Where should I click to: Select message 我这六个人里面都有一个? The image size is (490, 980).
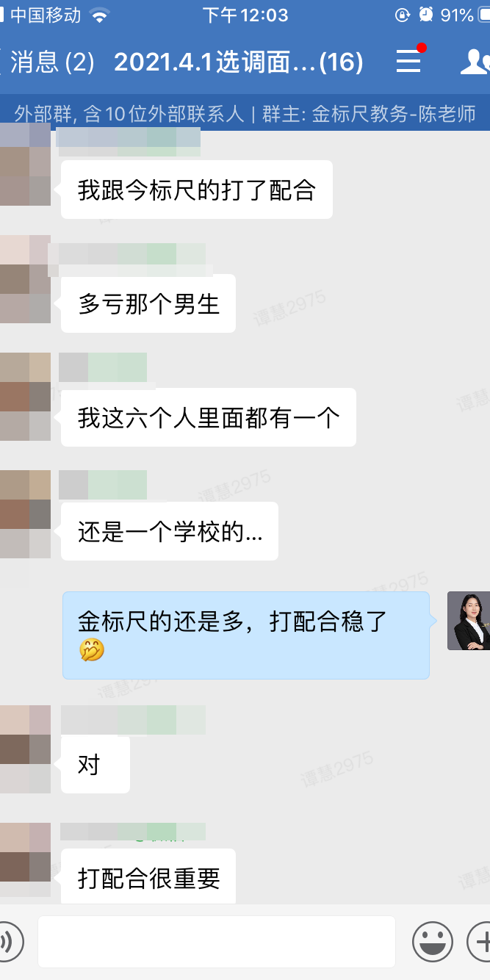point(209,417)
